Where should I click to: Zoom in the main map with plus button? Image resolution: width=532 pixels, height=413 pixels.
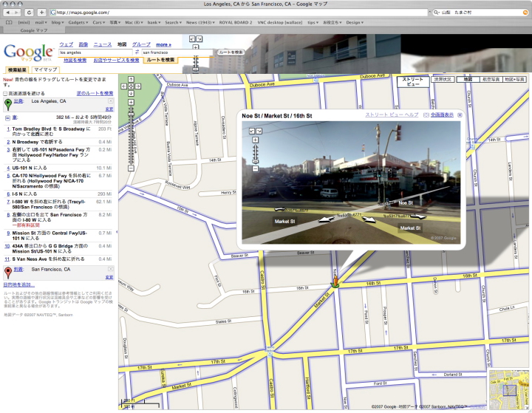(x=131, y=102)
